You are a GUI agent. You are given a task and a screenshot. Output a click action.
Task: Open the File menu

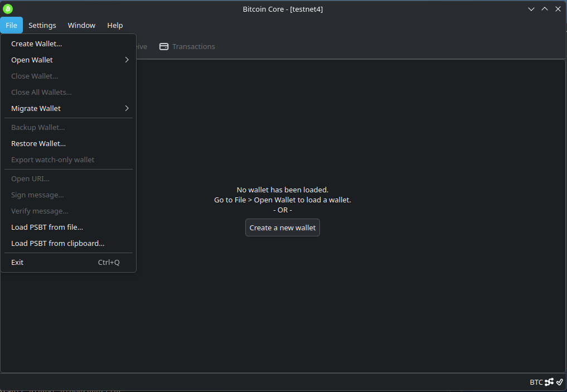12,25
